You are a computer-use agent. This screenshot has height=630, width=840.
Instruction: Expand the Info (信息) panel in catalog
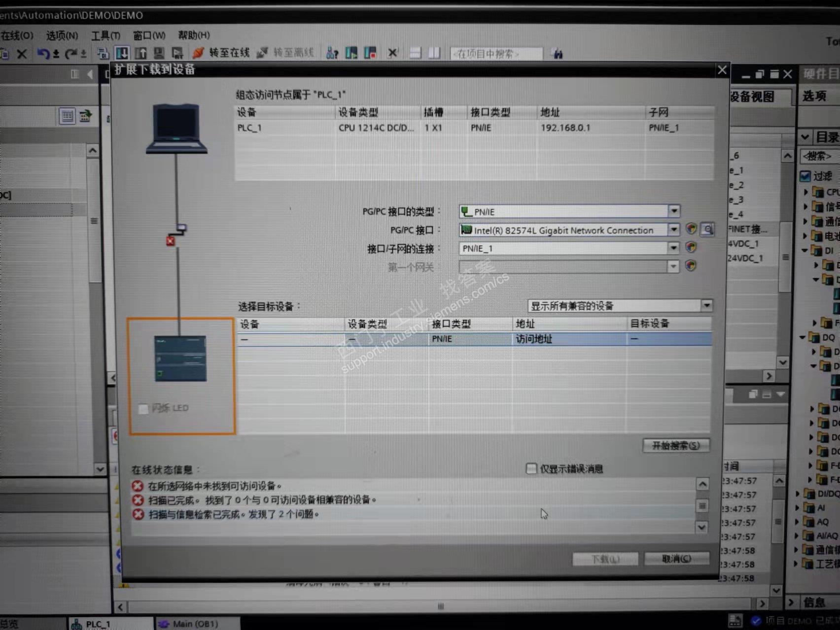[792, 602]
